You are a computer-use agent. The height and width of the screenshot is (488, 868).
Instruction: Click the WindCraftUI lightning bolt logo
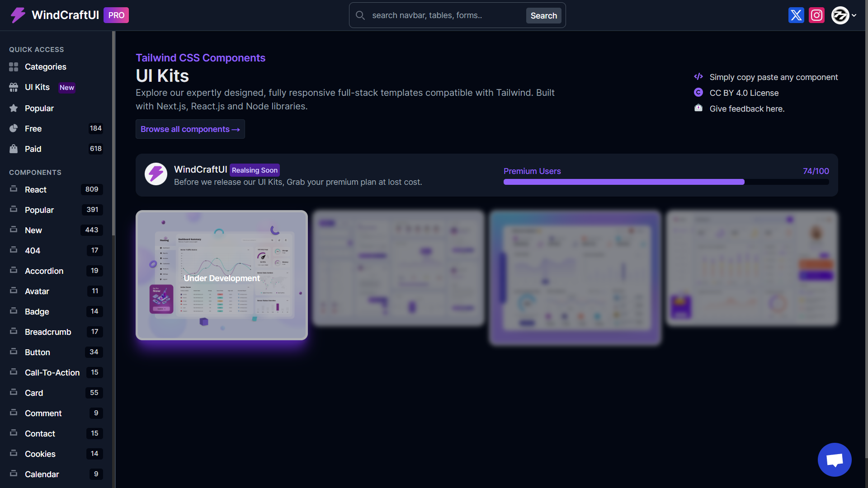point(18,15)
